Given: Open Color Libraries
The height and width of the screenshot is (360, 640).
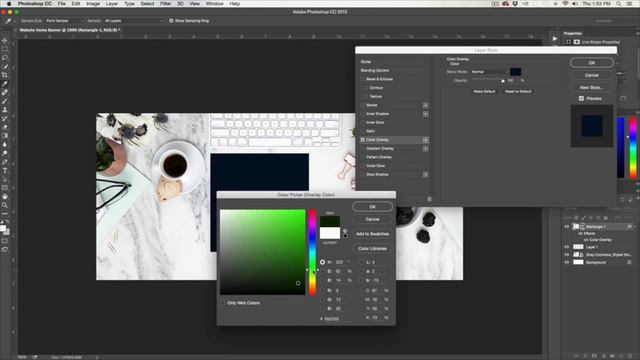Looking at the screenshot, I should click(372, 249).
